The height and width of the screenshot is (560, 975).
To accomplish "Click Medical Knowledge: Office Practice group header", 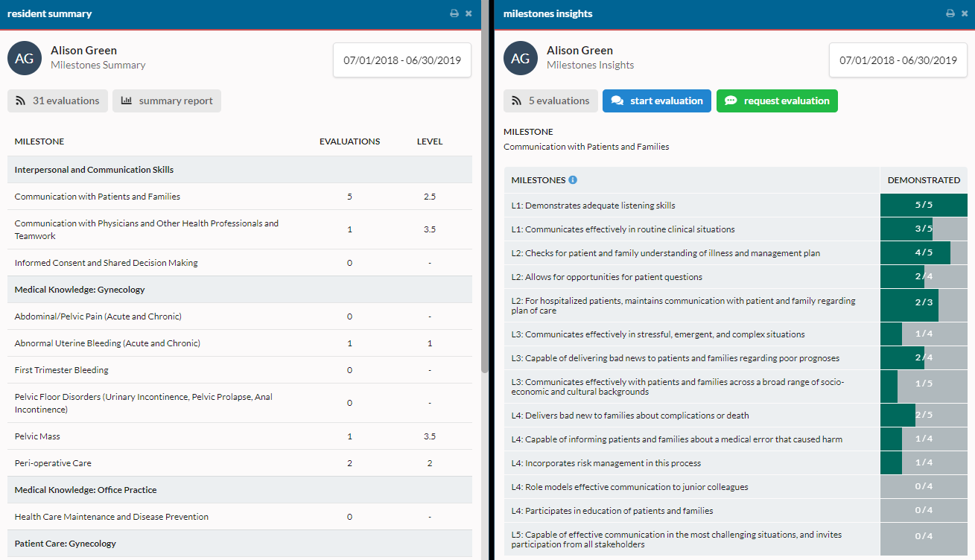I will (240, 490).
